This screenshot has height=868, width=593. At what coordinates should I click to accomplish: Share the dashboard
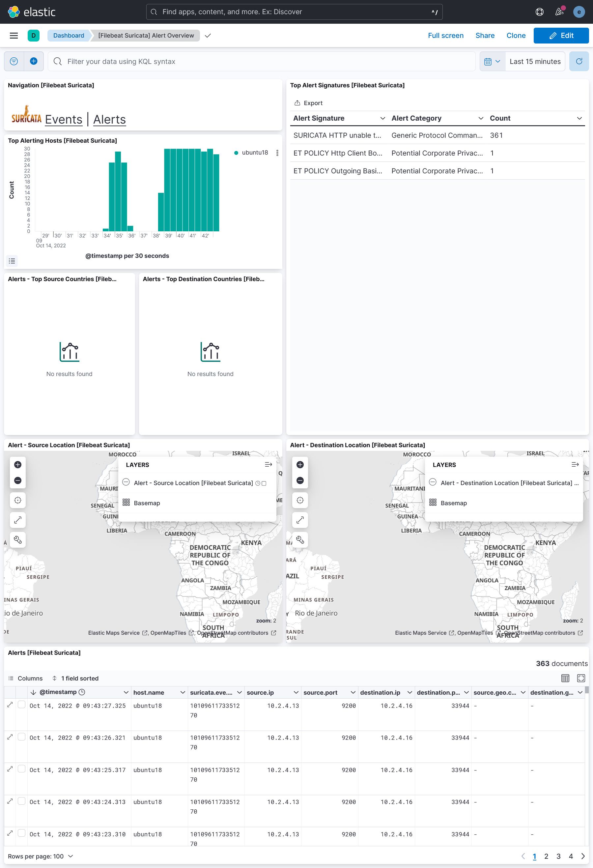[485, 36]
